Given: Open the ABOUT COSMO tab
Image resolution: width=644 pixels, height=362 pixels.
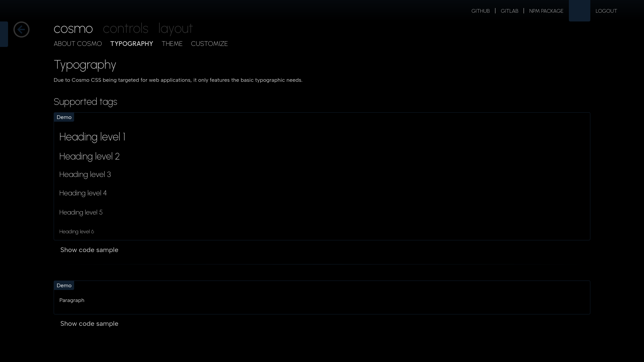Looking at the screenshot, I should 78,44.
